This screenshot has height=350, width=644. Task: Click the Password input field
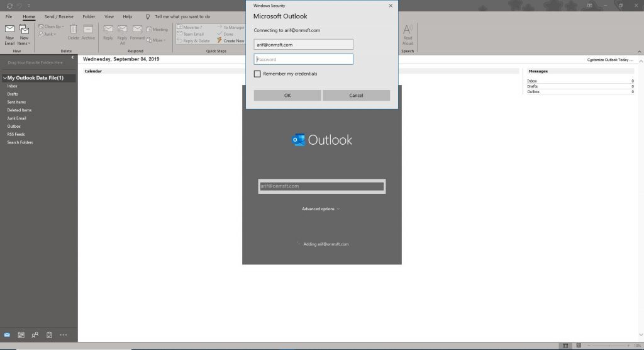pos(303,59)
